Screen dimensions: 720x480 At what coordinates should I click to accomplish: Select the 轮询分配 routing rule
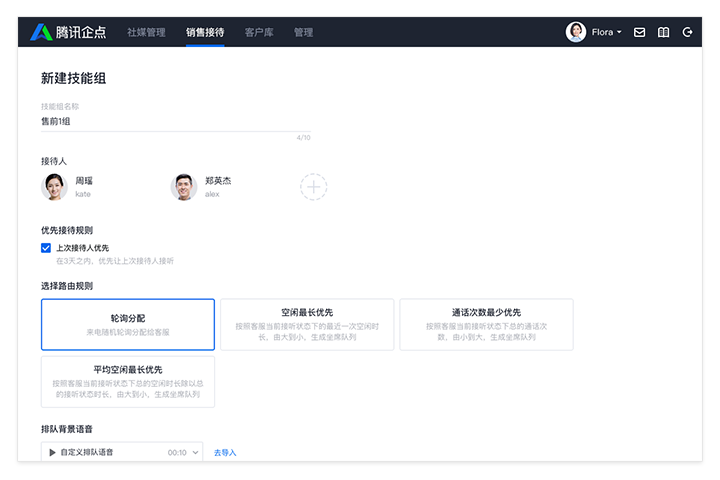(x=128, y=325)
